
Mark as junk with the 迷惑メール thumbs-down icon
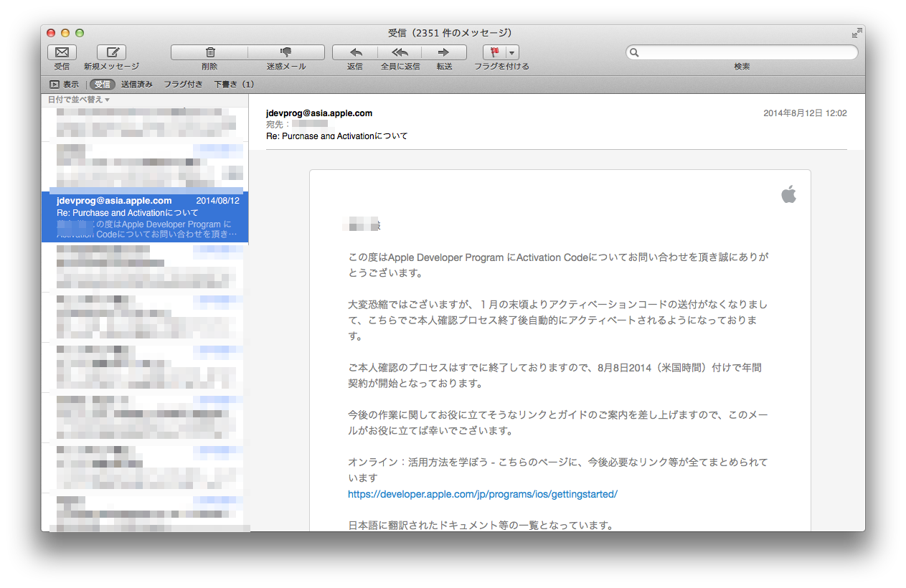point(286,52)
